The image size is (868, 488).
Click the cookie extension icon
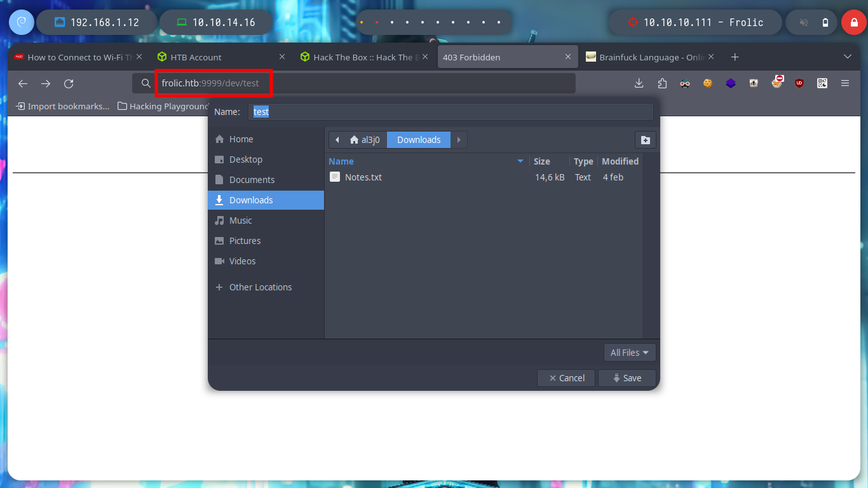coord(707,83)
